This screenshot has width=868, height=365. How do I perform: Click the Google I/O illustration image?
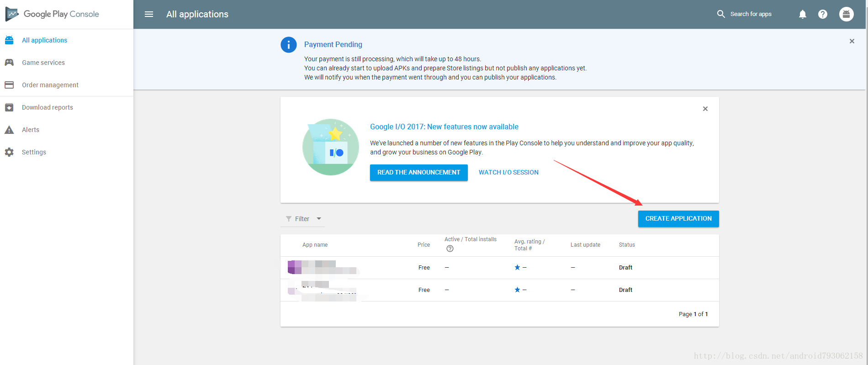pyautogui.click(x=331, y=147)
